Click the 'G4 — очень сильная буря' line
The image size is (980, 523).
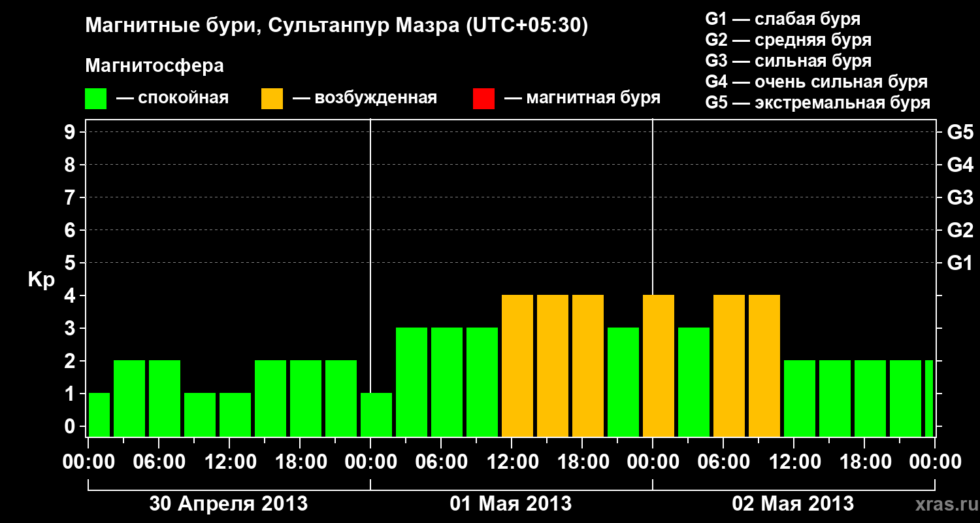tap(817, 82)
